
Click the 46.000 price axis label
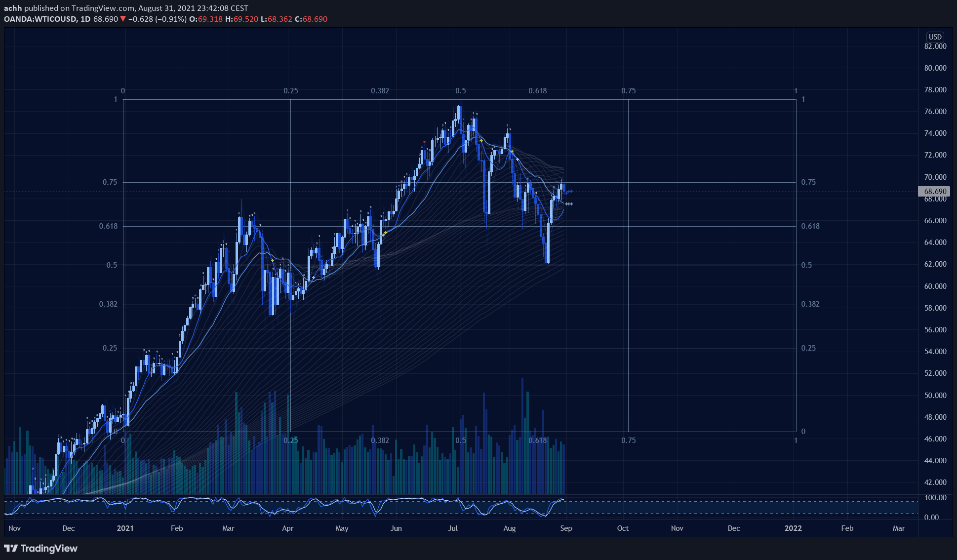click(x=935, y=439)
